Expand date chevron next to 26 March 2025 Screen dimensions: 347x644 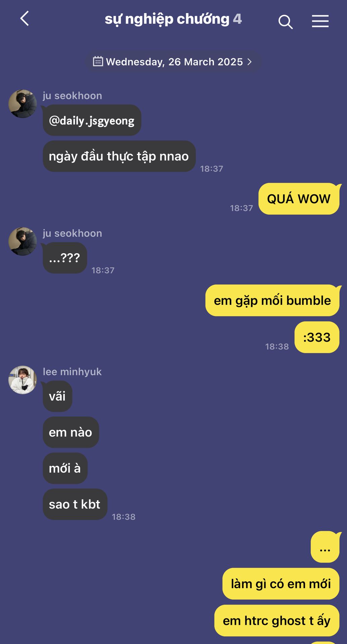(249, 62)
